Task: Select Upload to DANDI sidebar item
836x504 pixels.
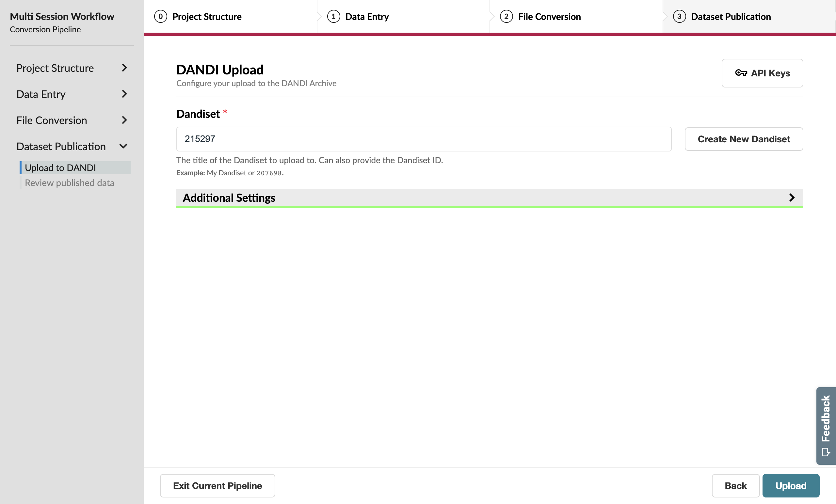Action: [75, 168]
